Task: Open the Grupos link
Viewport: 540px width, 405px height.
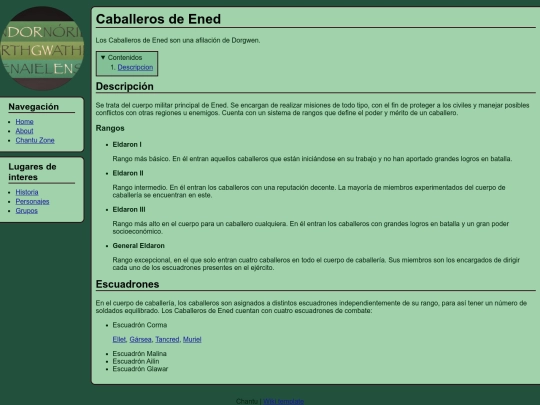Action: coord(27,210)
